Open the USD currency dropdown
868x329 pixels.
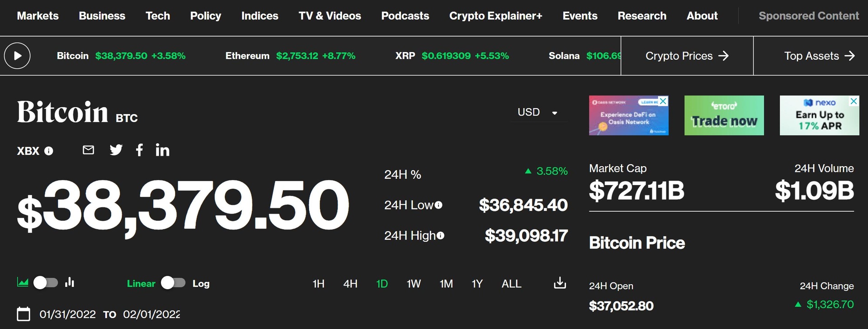538,112
